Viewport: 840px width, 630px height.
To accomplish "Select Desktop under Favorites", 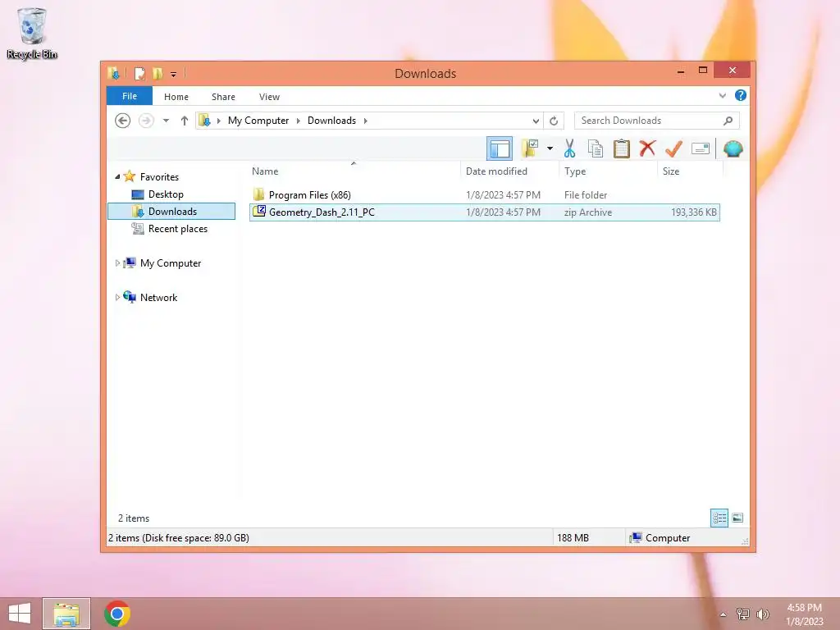I will (x=166, y=194).
